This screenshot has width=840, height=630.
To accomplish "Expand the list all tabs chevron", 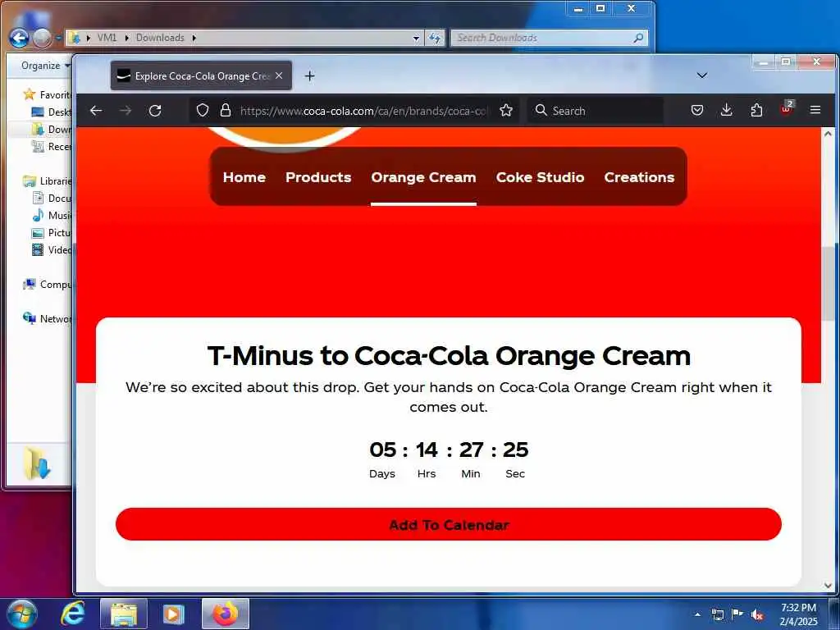I will 702,75.
